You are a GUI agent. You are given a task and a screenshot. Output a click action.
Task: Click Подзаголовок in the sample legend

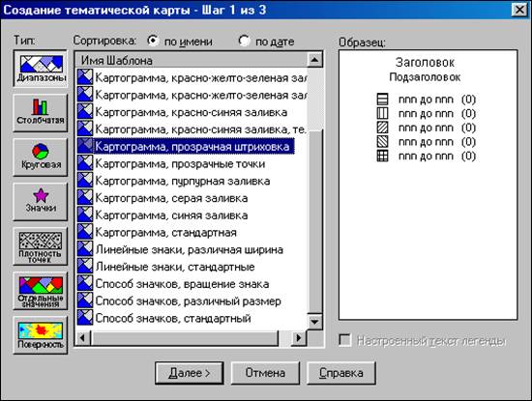[x=425, y=77]
